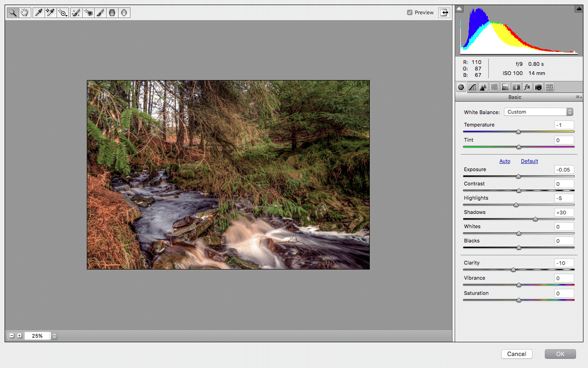
Task: Click the OK button
Action: point(560,354)
